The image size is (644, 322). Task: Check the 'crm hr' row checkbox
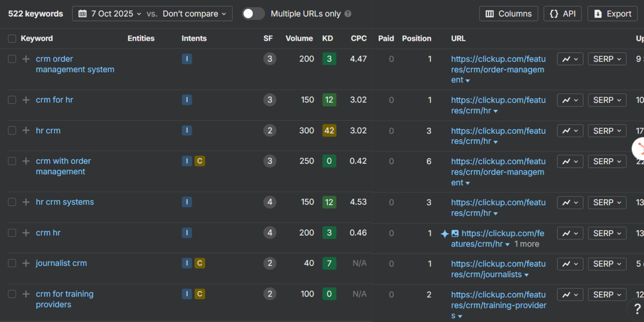12,233
